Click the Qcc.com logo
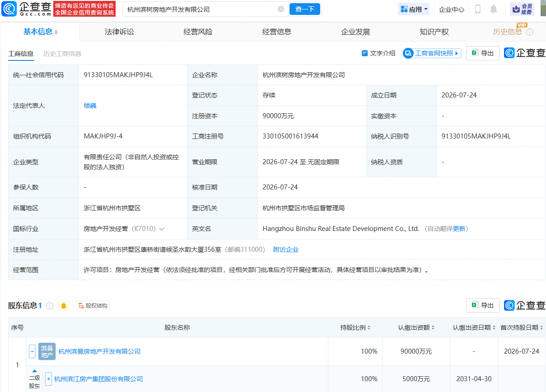Image resolution: width=546 pixels, height=392 pixels. pos(26,9)
